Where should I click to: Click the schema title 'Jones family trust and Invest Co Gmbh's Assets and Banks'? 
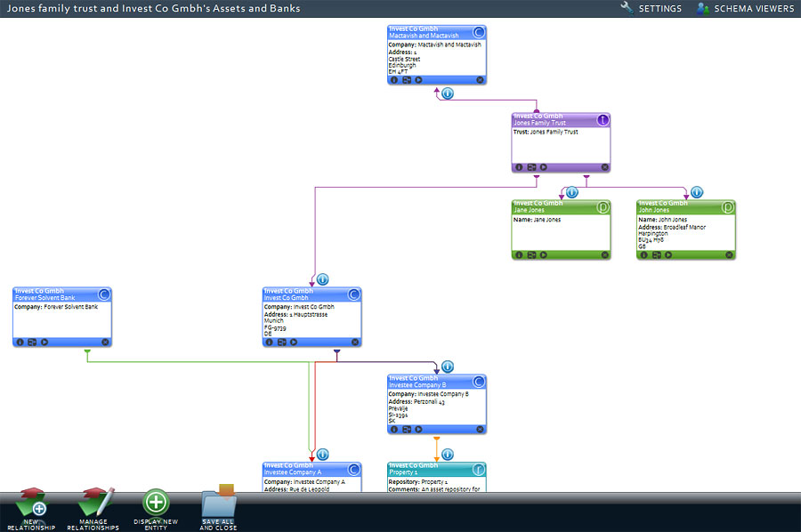pos(153,8)
